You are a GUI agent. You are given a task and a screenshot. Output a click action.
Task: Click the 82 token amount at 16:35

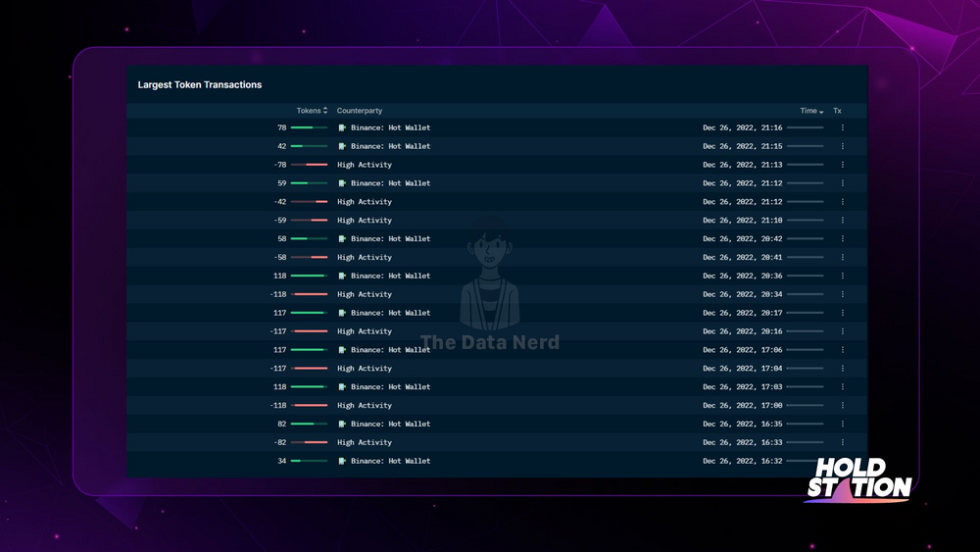point(282,424)
